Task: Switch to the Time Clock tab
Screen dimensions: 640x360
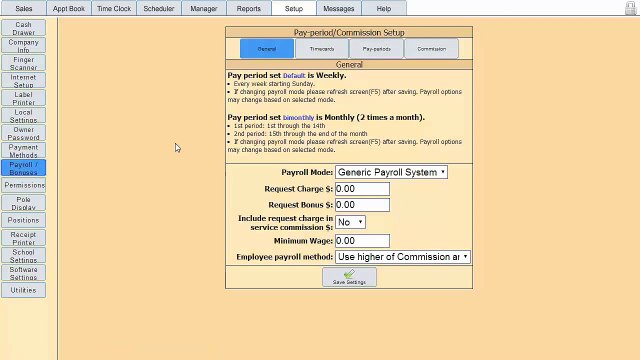Action: [114, 8]
